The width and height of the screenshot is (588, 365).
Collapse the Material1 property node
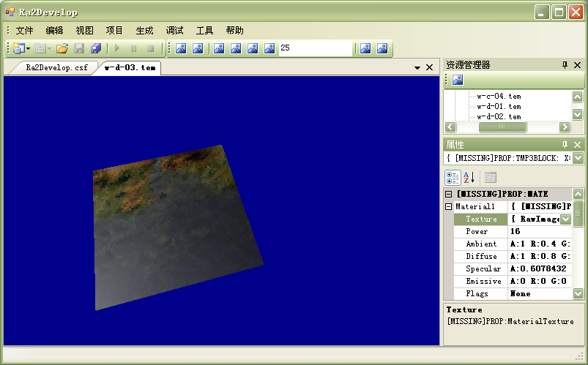pyautogui.click(x=448, y=207)
